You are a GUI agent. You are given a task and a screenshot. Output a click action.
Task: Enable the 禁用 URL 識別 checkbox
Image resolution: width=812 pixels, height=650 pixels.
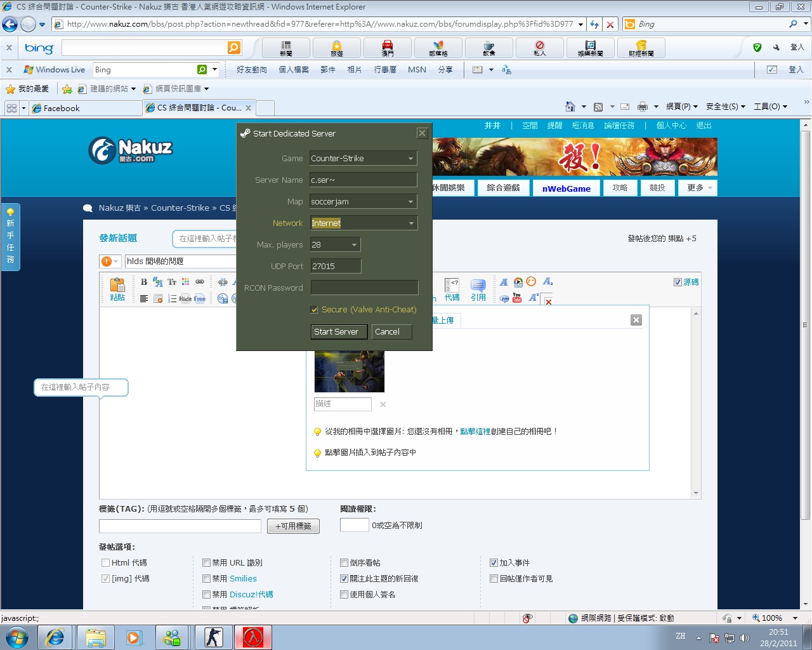click(x=206, y=563)
